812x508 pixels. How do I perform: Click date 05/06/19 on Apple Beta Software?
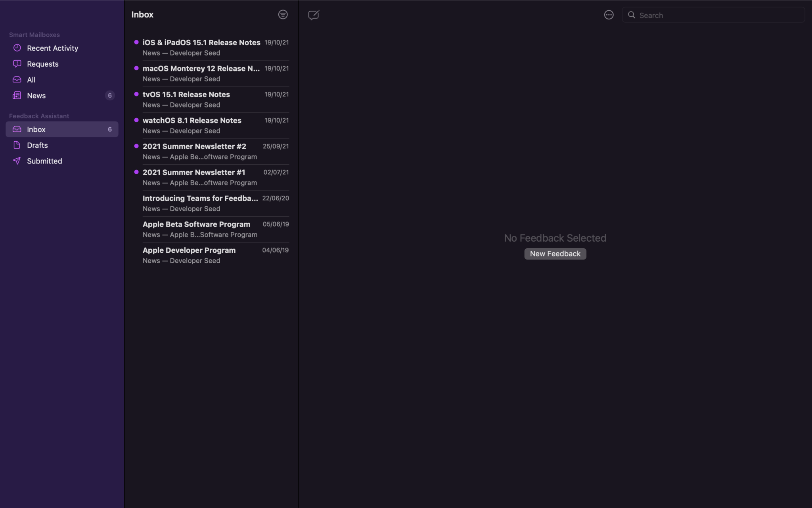point(276,224)
